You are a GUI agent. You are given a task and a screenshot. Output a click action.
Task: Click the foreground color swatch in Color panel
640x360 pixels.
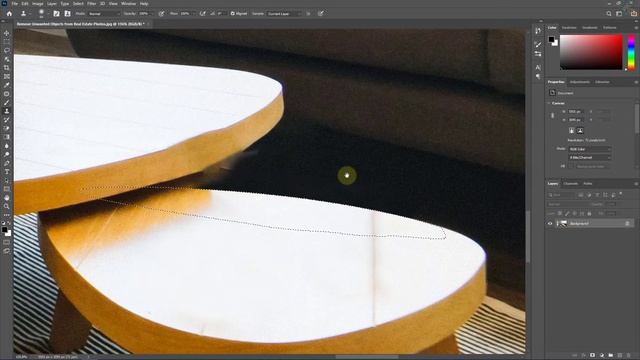551,39
